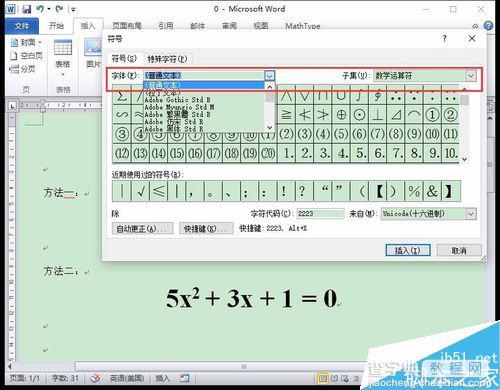Select the ⊕ circled plus symbol
The height and width of the screenshot is (390, 500).
pyautogui.click(x=341, y=115)
